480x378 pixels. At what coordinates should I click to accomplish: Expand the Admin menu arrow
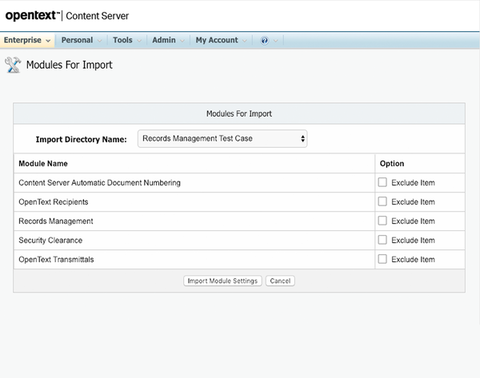click(x=182, y=41)
